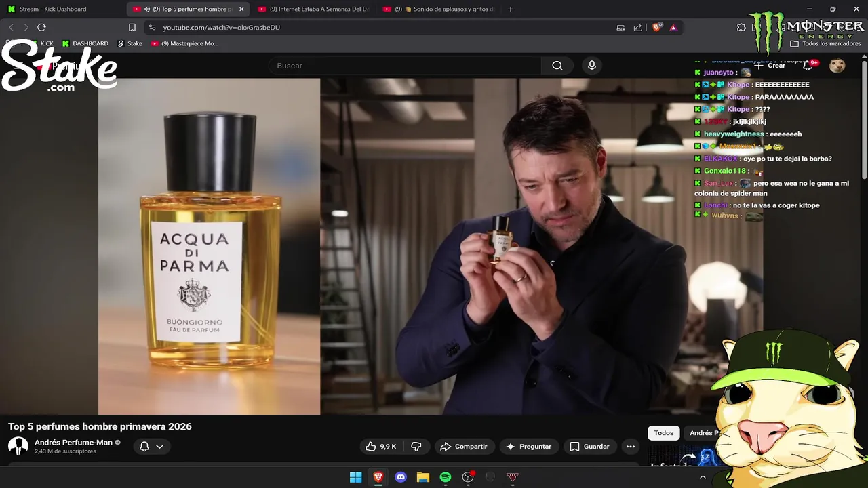
Task: Select the Andrés P... filter chip
Action: coord(704,433)
